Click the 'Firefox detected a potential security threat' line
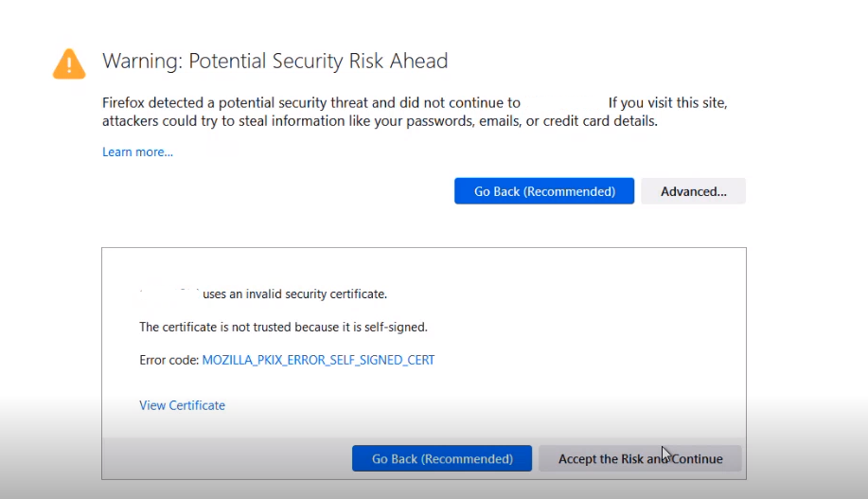The image size is (868, 499). (311, 103)
